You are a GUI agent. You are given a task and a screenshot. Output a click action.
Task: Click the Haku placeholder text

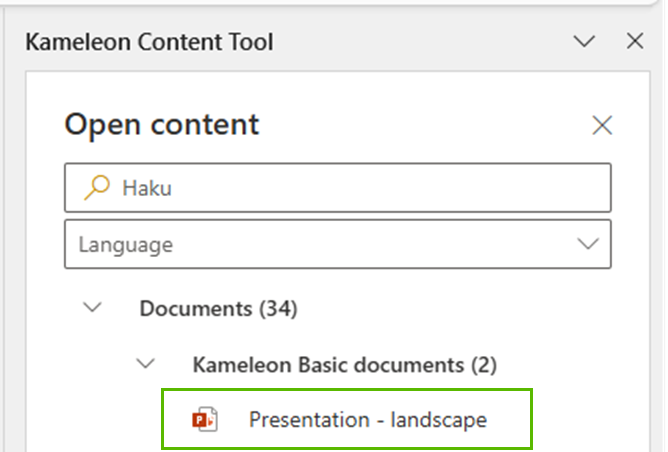click(x=147, y=188)
